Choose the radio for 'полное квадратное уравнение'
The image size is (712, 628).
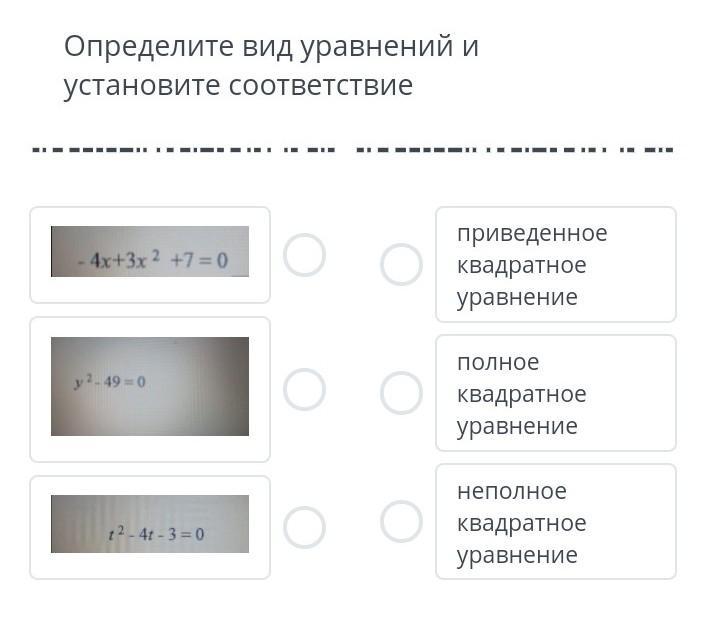coord(401,393)
